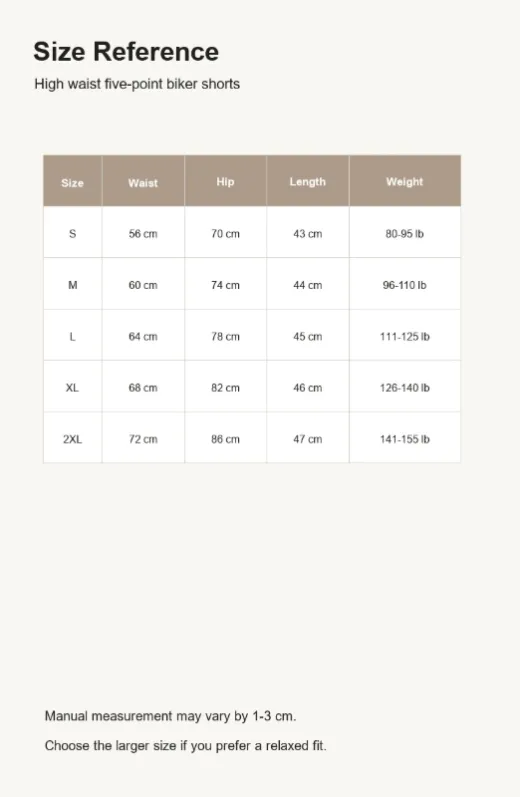
Task: Click the 45 cm length cell
Action: coord(308,336)
